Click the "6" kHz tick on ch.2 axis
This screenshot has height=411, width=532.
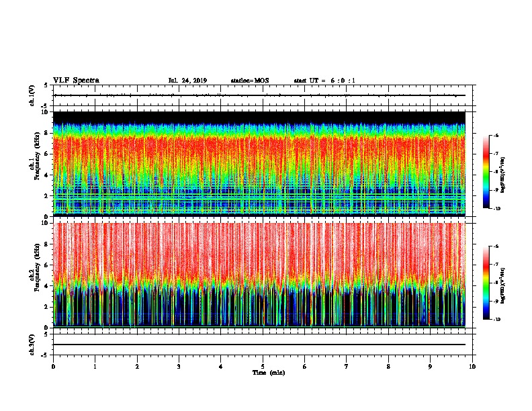47,265
